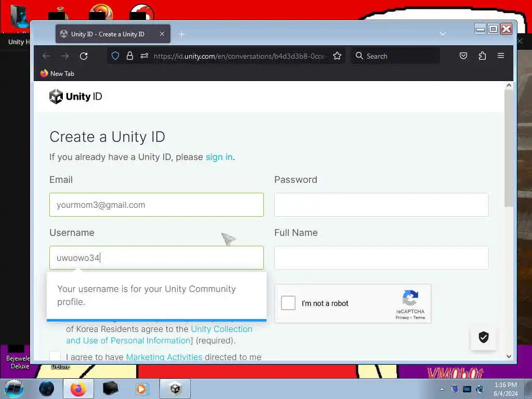532x399 pixels.
Task: Open the reCAPTCHA Terms link
Action: click(419, 317)
